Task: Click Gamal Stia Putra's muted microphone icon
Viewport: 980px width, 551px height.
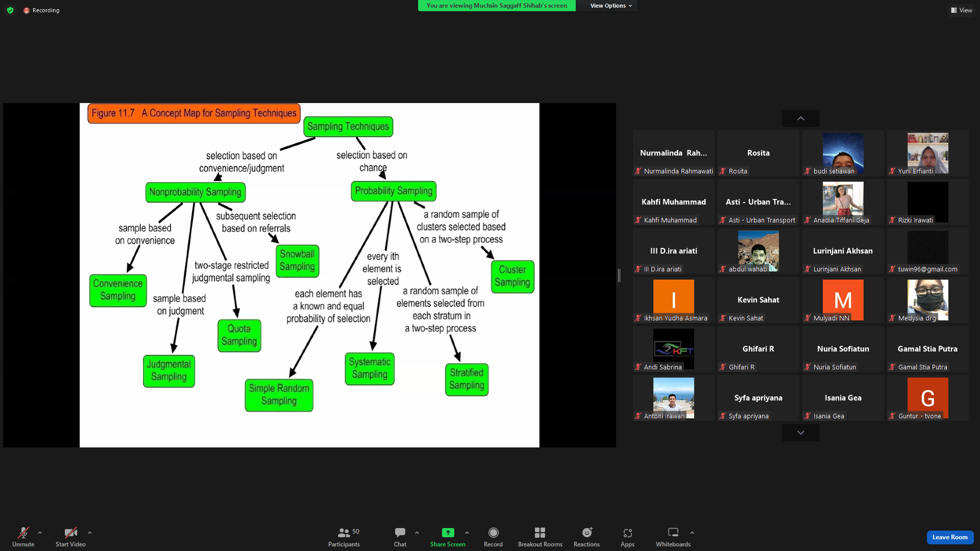Action: tap(892, 367)
